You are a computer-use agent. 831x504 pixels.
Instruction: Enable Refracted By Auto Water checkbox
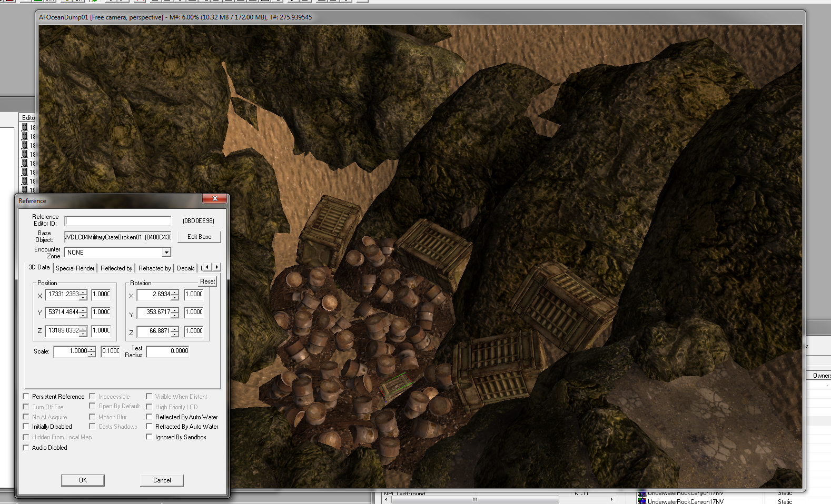pos(149,426)
